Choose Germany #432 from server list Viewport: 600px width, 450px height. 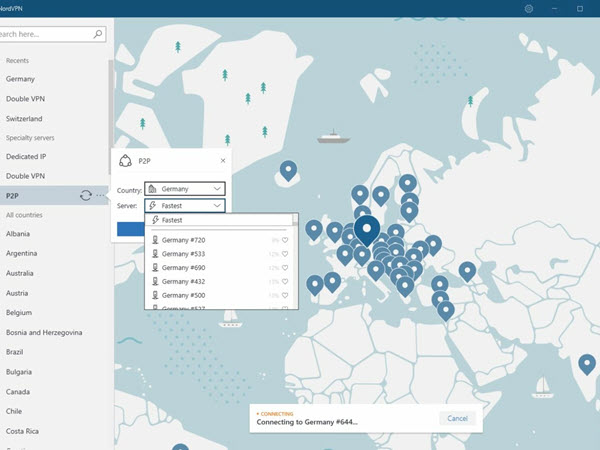coord(219,281)
